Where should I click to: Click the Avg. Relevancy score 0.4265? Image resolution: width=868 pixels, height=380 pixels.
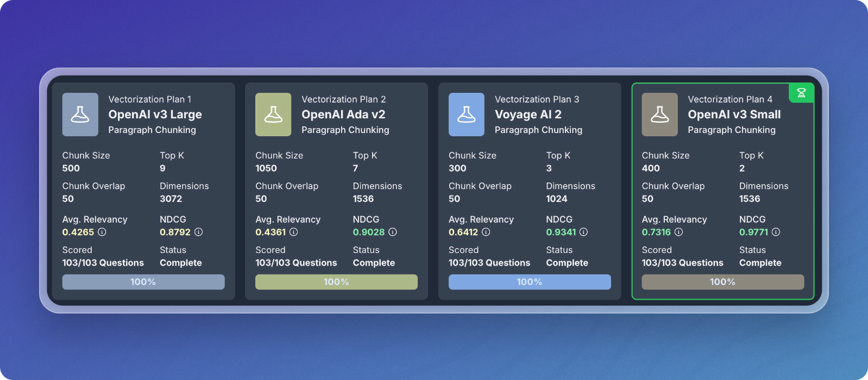click(x=78, y=232)
